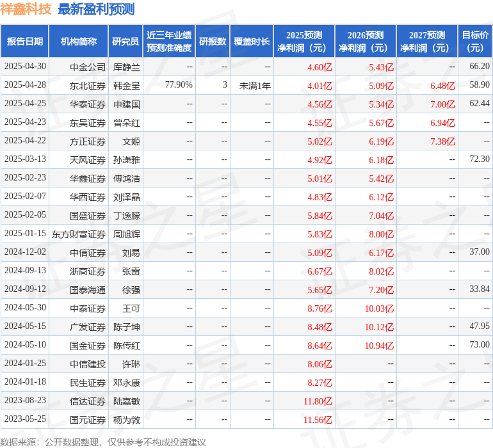Click the 2026预测净利润 column header

[366, 41]
